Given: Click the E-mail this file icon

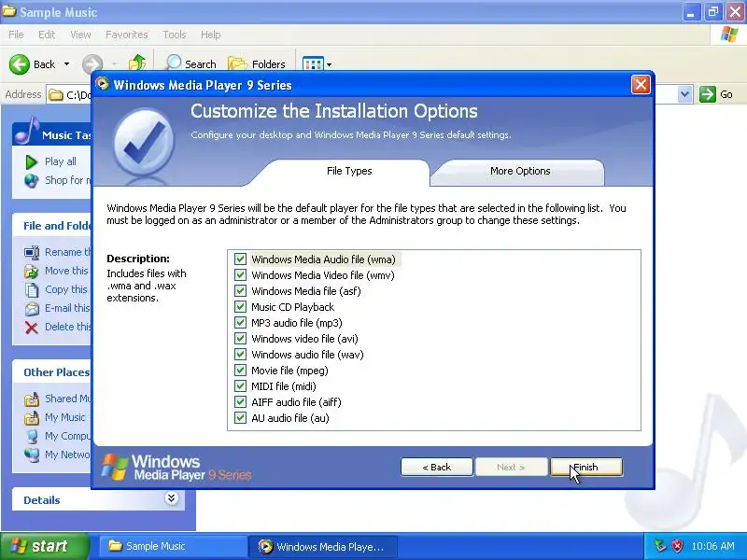Looking at the screenshot, I should point(32,309).
